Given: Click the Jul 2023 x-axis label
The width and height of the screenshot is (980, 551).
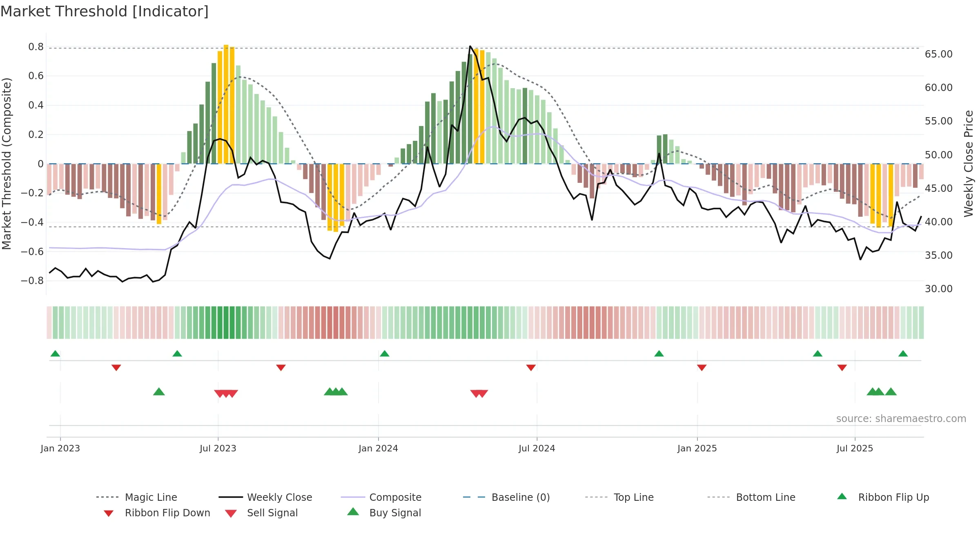Looking at the screenshot, I should (218, 449).
